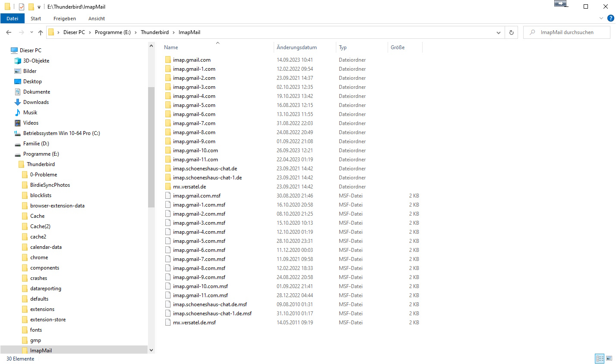Sort by the Name column header
The image size is (616, 364).
pyautogui.click(x=171, y=47)
